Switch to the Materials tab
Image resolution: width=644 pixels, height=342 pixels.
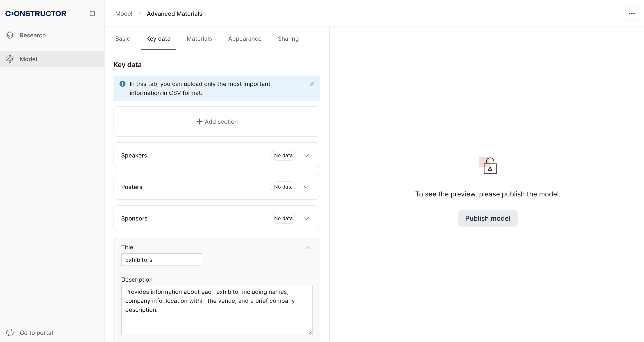click(x=199, y=39)
